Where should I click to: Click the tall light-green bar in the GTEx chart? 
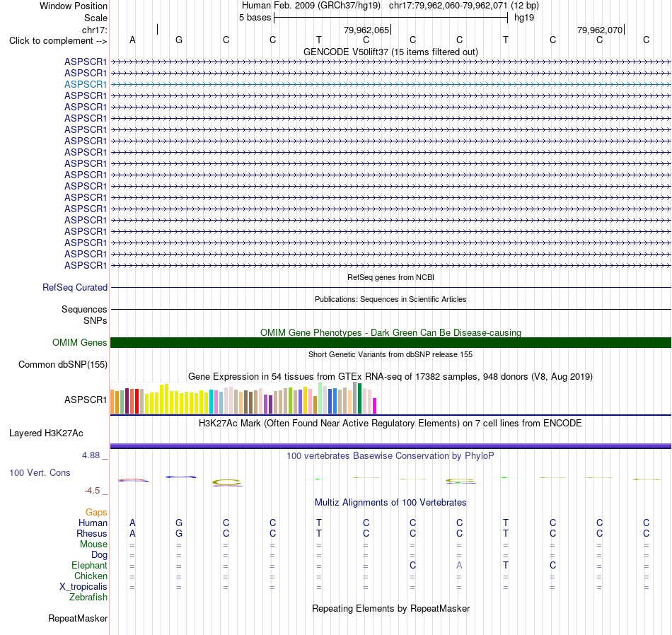click(320, 398)
